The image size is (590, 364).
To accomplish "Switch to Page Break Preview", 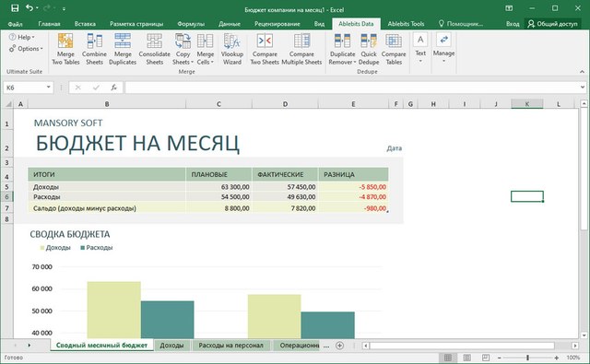I will point(486,358).
